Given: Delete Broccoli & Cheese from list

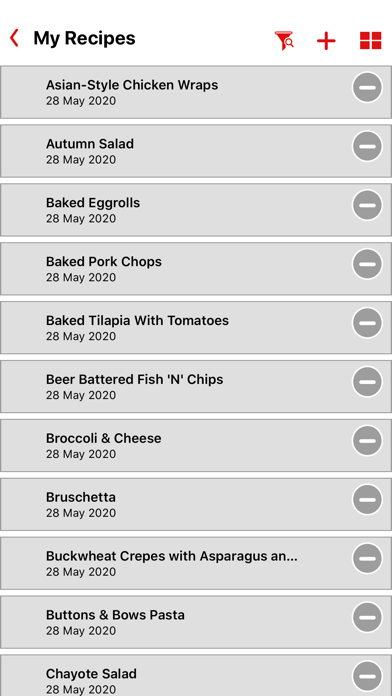Looking at the screenshot, I should (367, 441).
